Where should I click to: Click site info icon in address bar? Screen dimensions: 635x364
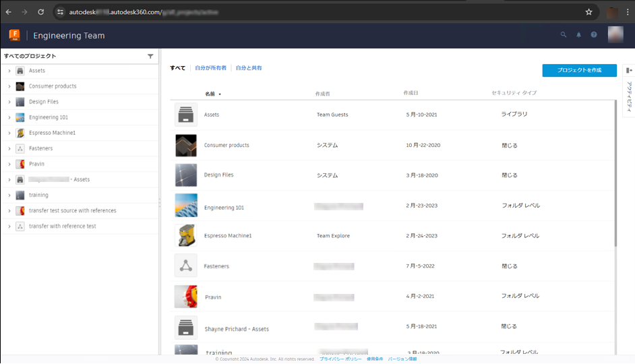[61, 12]
